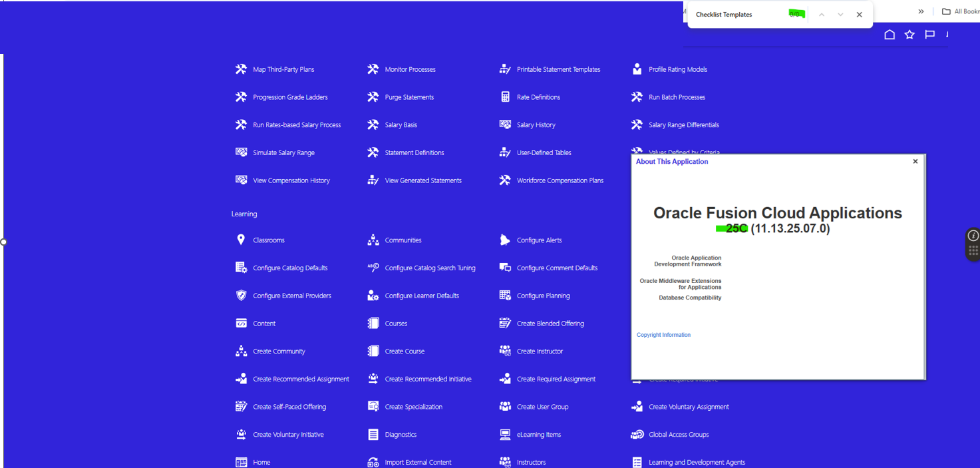Viewport: 980px width, 468px height.
Task: Click the Rate Definitions calculator icon
Action: (505, 97)
